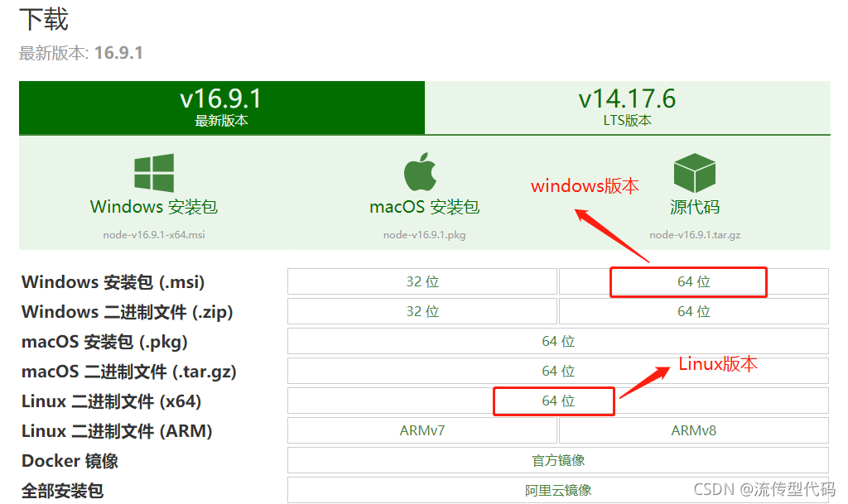Click the Apple logo macOS installer icon

pos(420,172)
